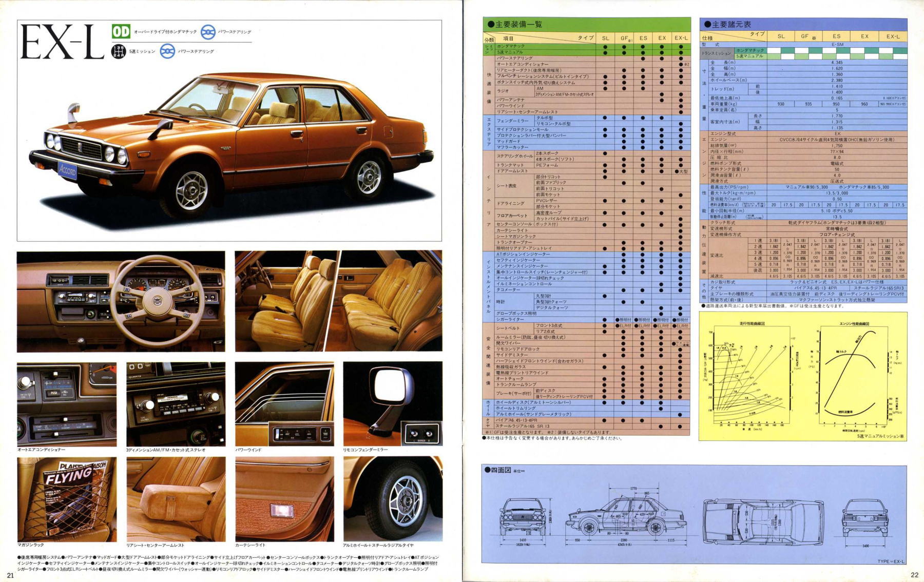Open the magazine rack photo with FLYING magazine
This screenshot has height=582, width=924.
pyautogui.click(x=67, y=499)
